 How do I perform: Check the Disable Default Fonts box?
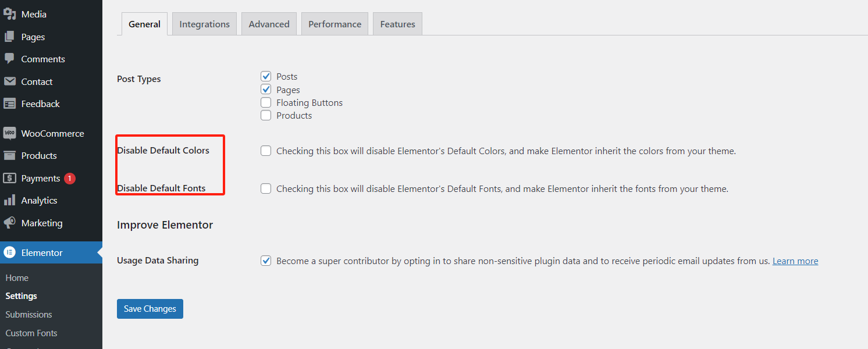pyautogui.click(x=266, y=188)
